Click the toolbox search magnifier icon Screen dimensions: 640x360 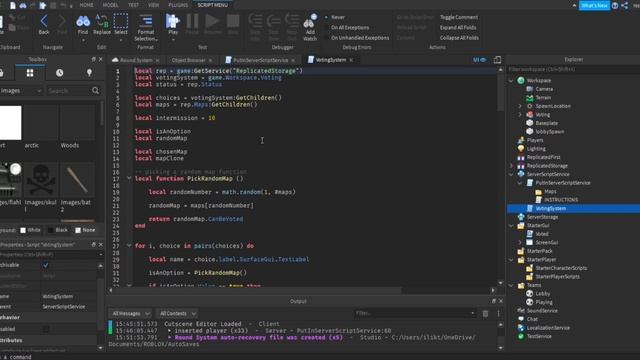[96, 90]
